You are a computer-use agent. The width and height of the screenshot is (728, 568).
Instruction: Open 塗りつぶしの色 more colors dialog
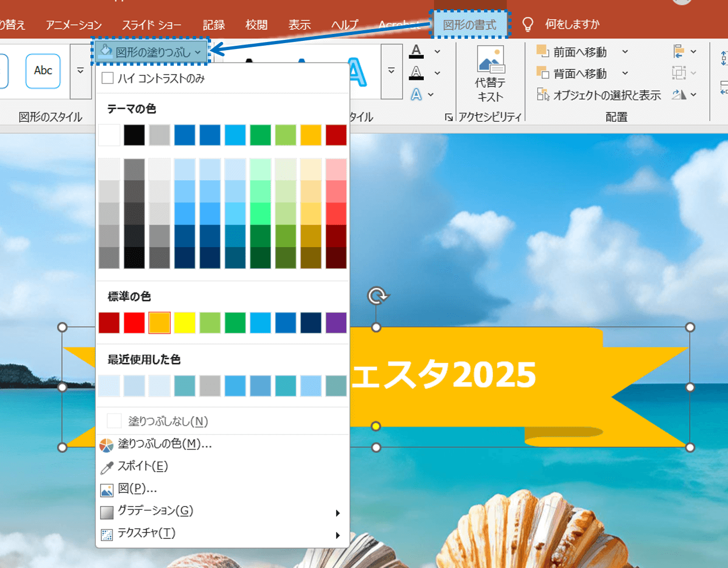pyautogui.click(x=164, y=444)
